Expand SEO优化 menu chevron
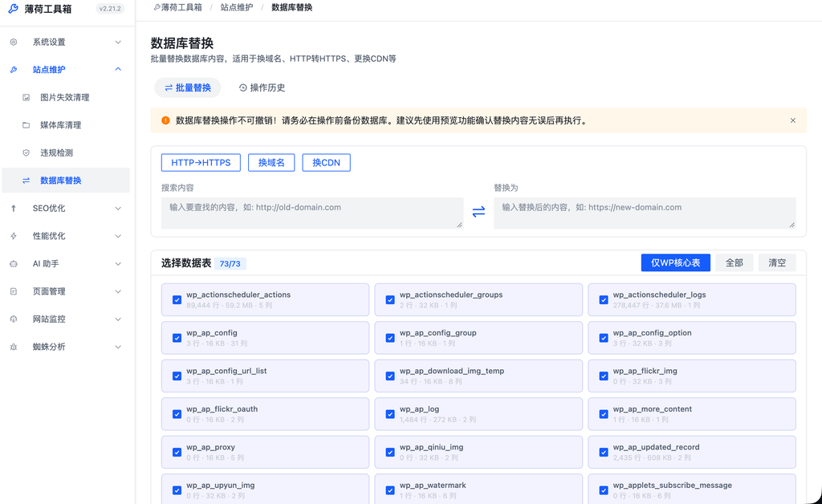Viewport: 822px width, 504px height. (x=118, y=209)
